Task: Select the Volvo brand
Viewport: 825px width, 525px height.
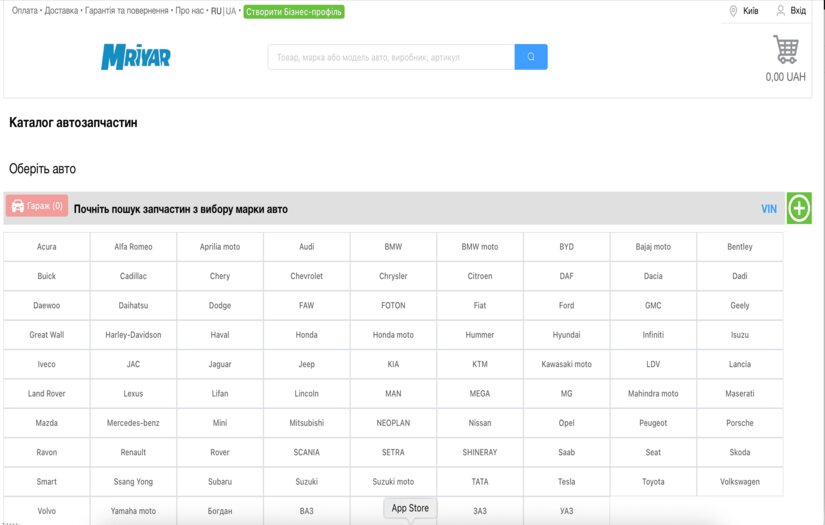Action: [47, 511]
